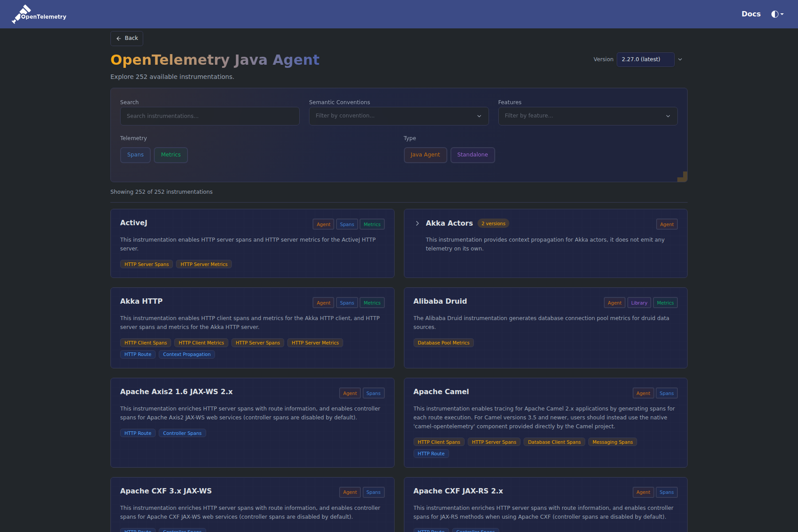Viewport: 798px width, 532px height.
Task: Click the Spans badge on ActiveJ card
Action: tap(347, 224)
